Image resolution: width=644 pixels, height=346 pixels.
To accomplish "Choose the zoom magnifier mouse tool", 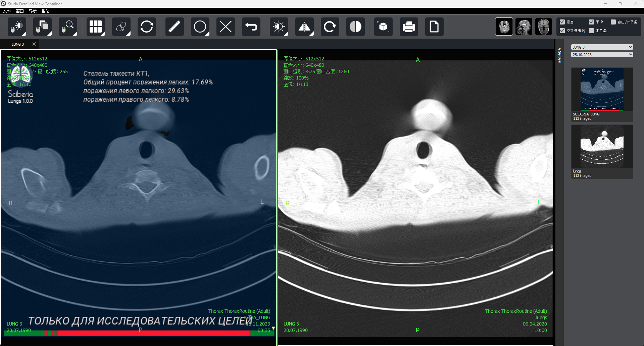I will [68, 27].
